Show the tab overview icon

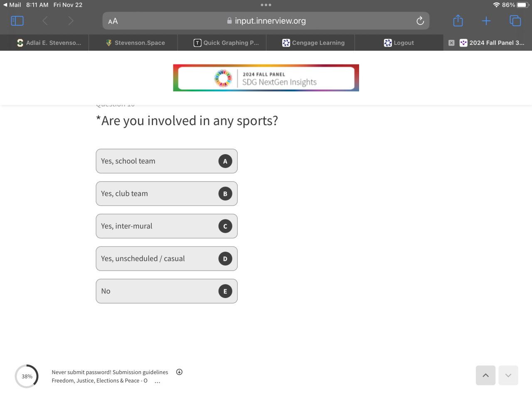(x=515, y=21)
